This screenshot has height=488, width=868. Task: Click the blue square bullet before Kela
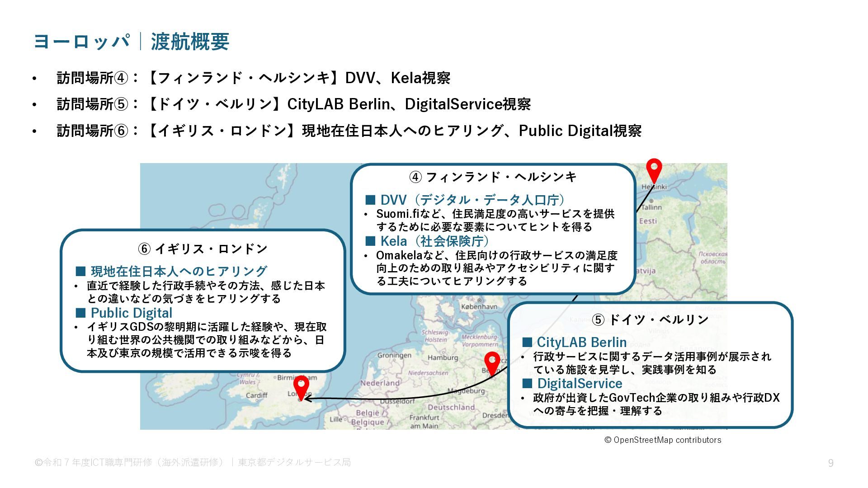pos(370,241)
